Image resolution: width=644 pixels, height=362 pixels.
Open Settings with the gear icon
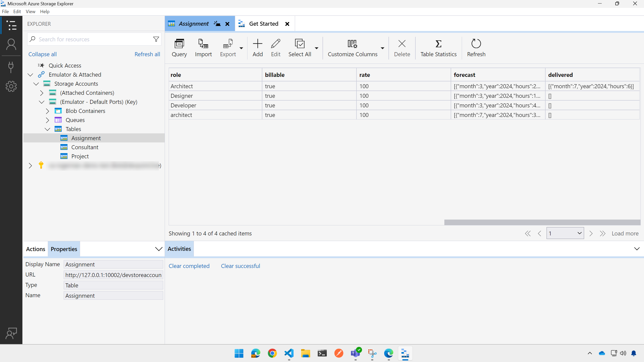11,86
